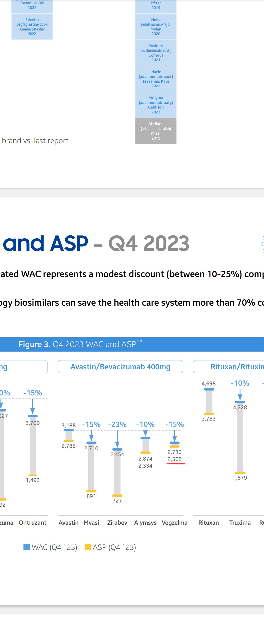The image size is (264, 644).
Task: Select the Rituxan/Rituximab header box
Action: tap(228, 366)
